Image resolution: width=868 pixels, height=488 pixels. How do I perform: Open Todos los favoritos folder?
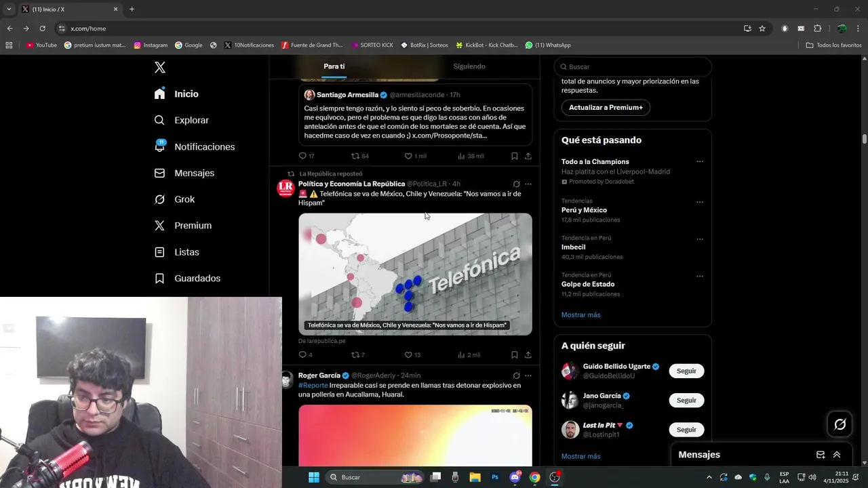pos(833,45)
